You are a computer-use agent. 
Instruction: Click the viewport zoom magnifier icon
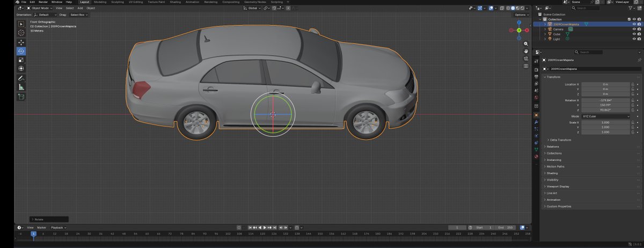[526, 43]
